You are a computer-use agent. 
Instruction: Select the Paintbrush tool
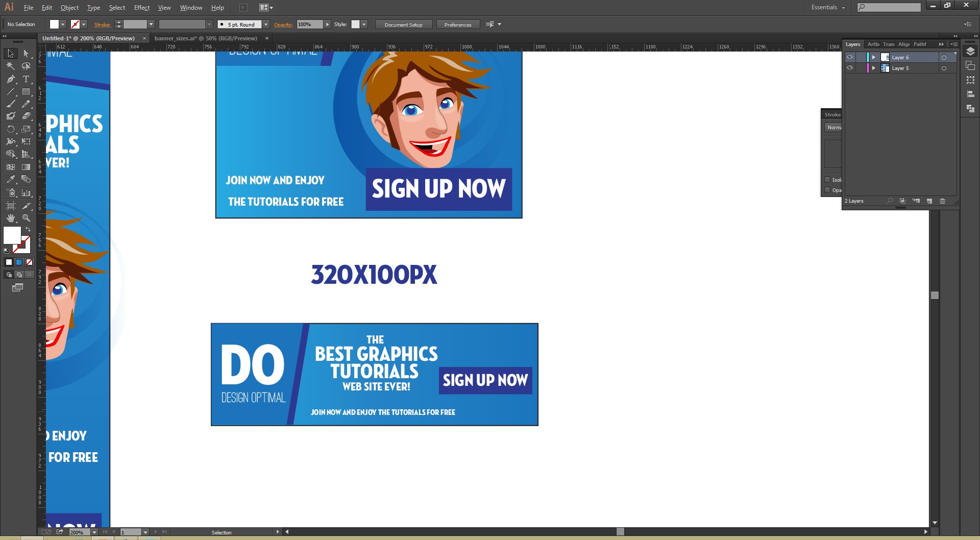(10, 104)
